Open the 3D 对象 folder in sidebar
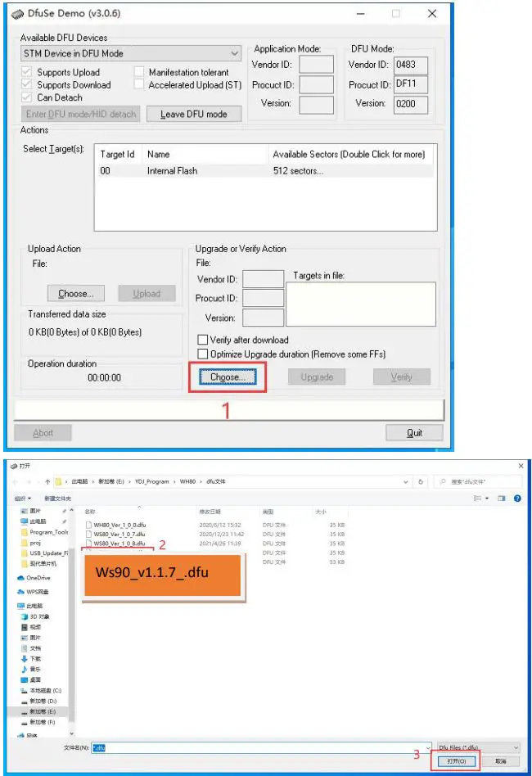 [x=39, y=616]
